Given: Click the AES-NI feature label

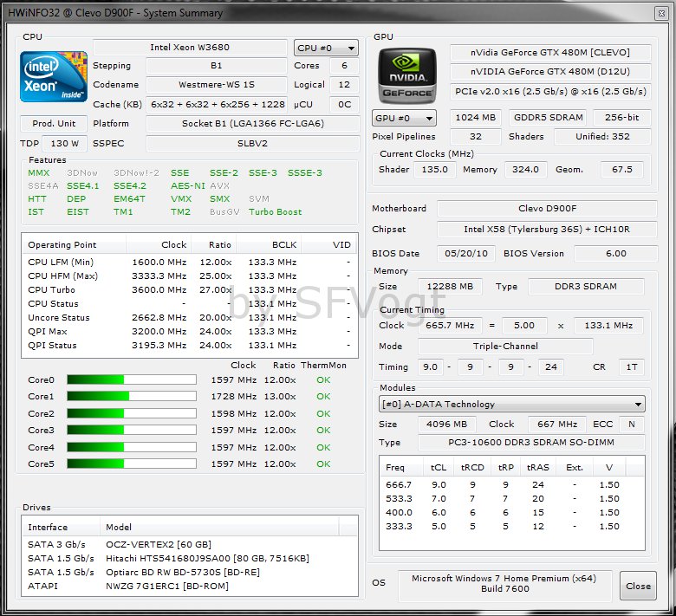Looking at the screenshot, I should [x=187, y=185].
